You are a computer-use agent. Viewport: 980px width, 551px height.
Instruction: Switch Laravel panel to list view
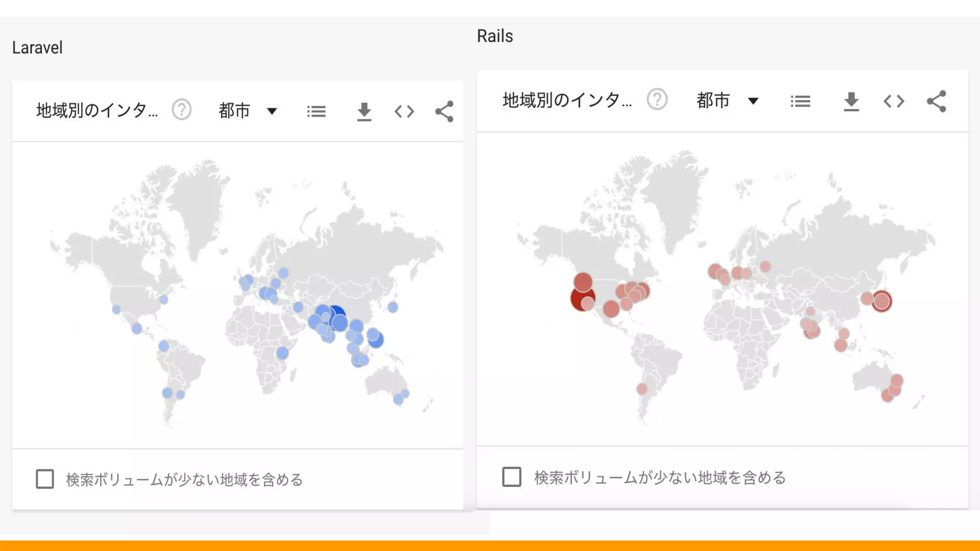tap(316, 111)
